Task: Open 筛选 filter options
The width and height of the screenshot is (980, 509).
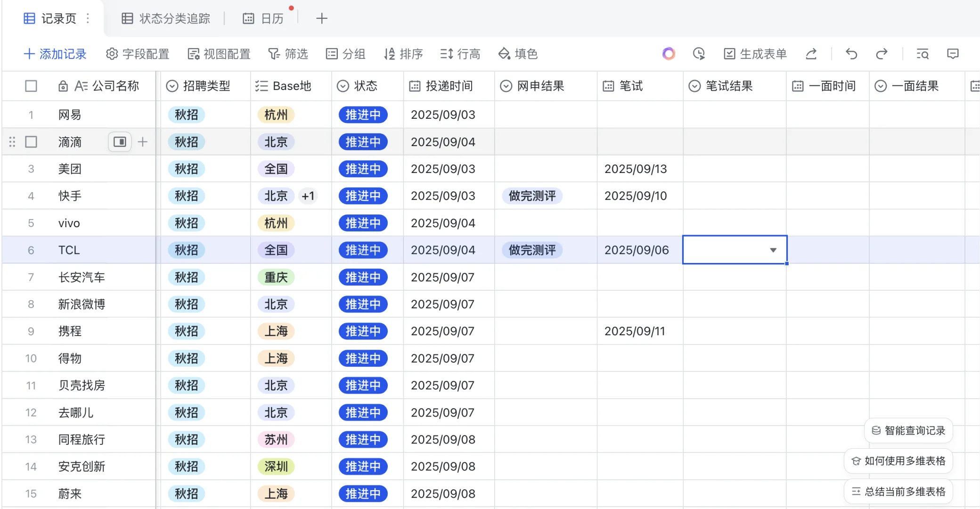Action: (x=288, y=54)
